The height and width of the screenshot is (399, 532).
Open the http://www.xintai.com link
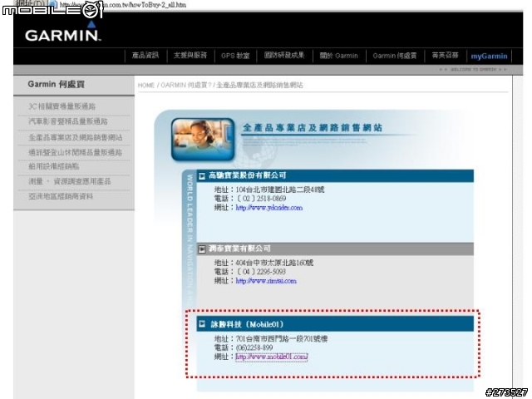pos(266,281)
